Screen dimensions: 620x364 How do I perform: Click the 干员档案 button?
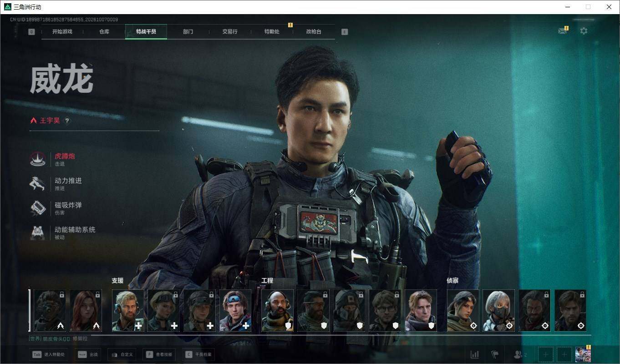pyautogui.click(x=198, y=354)
